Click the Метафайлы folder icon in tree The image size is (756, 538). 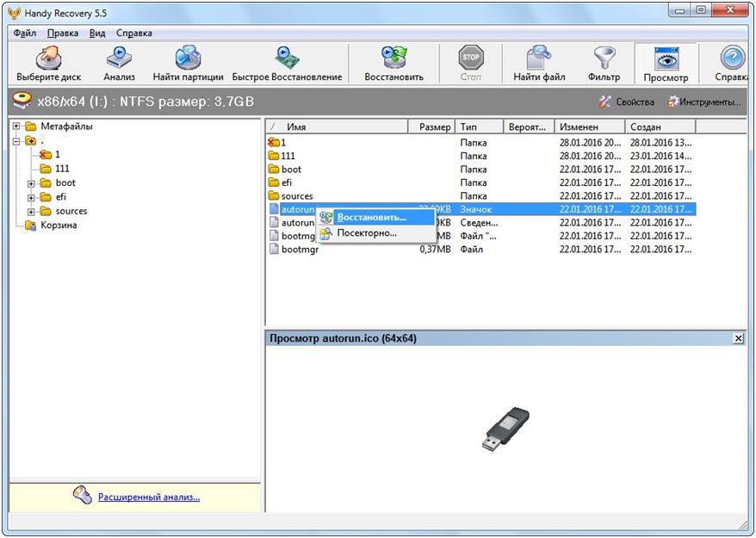click(x=30, y=127)
